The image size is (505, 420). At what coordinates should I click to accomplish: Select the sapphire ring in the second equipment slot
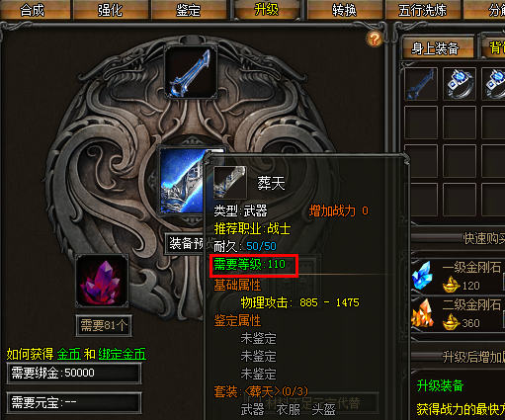[460, 84]
